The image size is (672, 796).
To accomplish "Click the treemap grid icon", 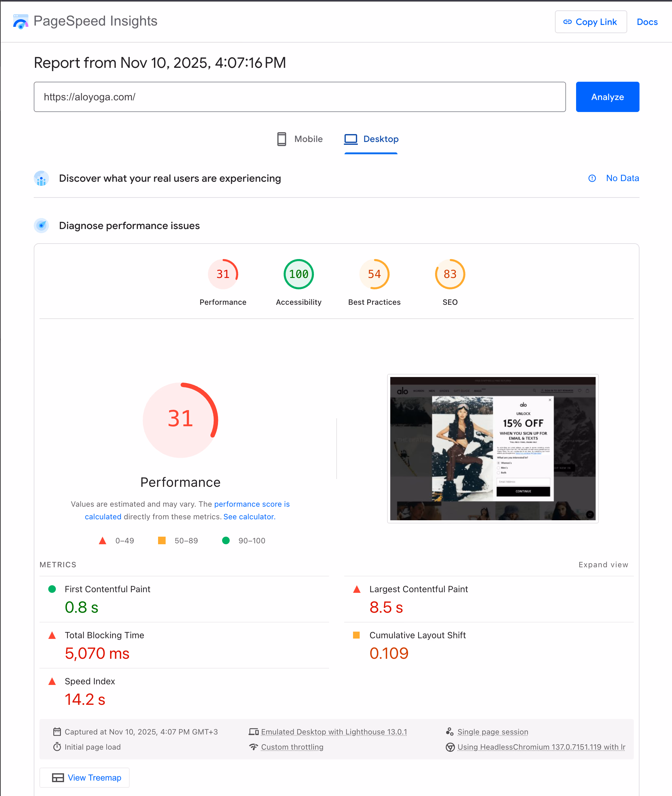I will coord(58,778).
